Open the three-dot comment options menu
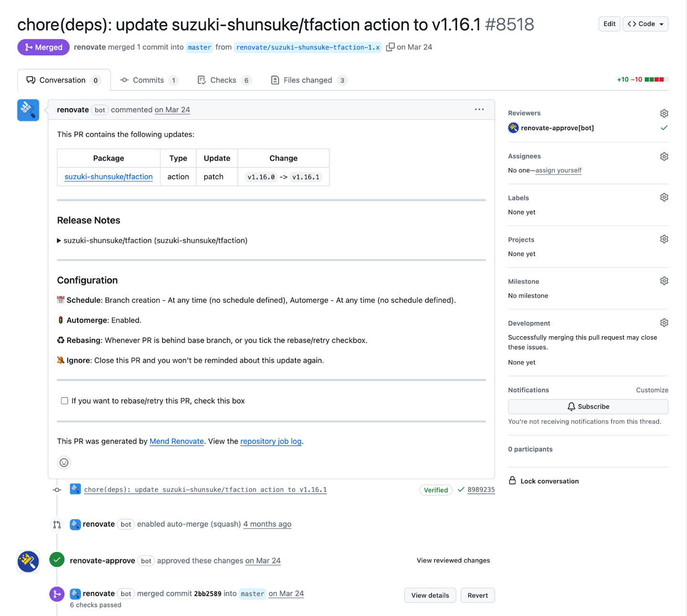 (479, 110)
